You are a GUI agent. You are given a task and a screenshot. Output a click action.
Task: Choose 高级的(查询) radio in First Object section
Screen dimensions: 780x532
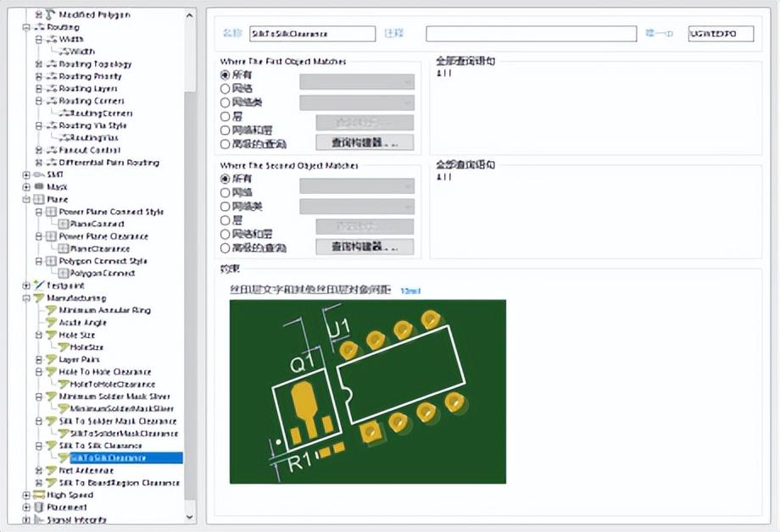tap(225, 143)
